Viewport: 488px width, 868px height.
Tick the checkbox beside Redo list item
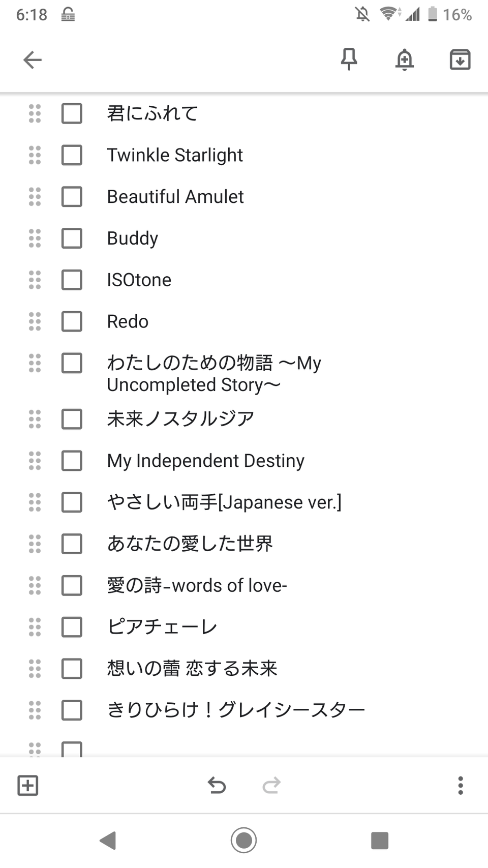pos(72,322)
